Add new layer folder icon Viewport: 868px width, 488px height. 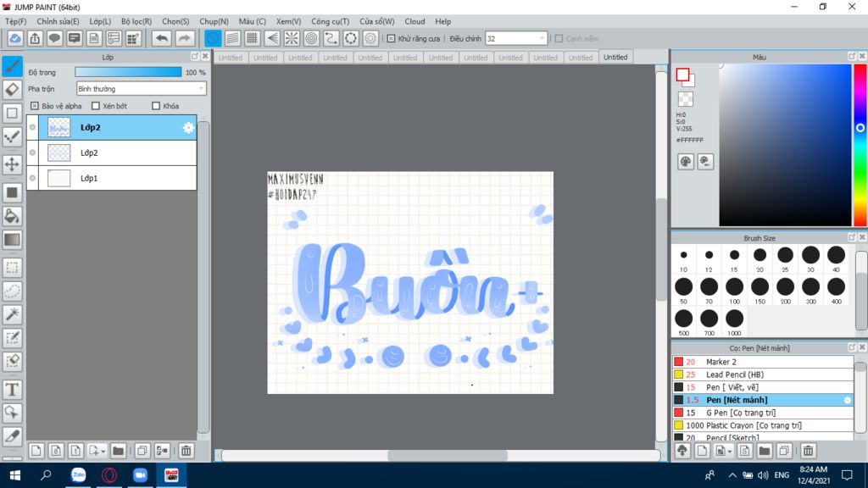pyautogui.click(x=118, y=451)
